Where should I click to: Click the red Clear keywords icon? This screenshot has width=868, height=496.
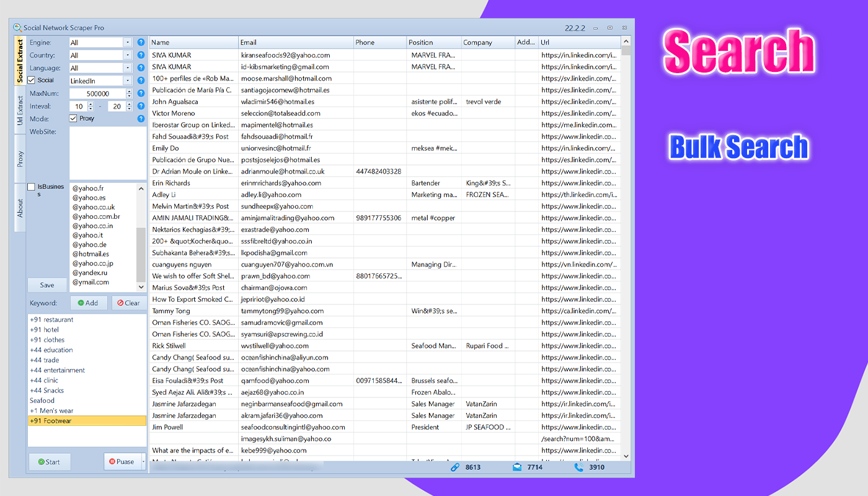(119, 303)
